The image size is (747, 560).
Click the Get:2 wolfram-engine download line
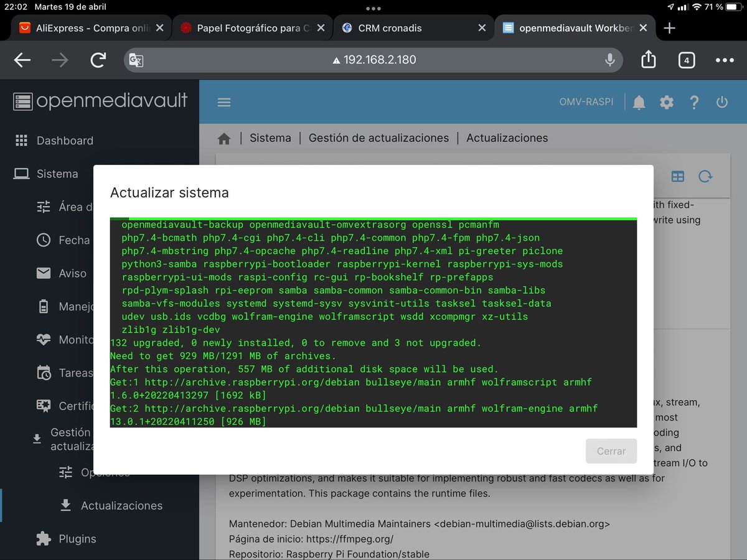(x=354, y=415)
